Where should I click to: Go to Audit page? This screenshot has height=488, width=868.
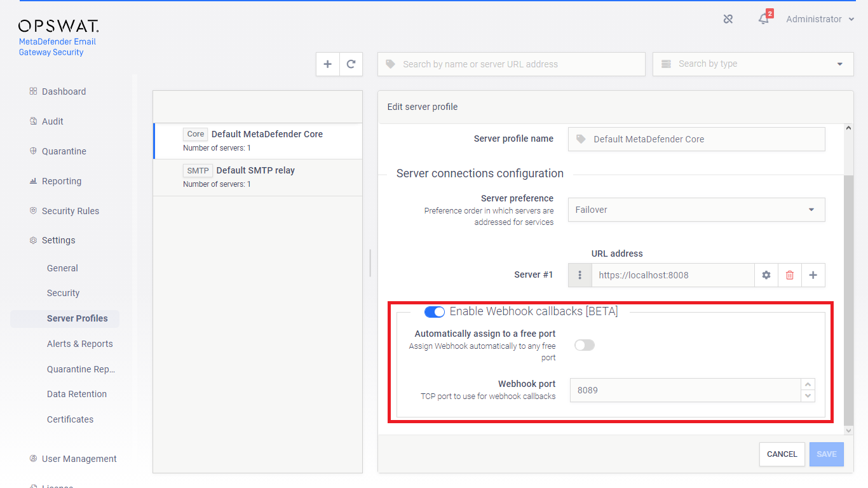(52, 121)
